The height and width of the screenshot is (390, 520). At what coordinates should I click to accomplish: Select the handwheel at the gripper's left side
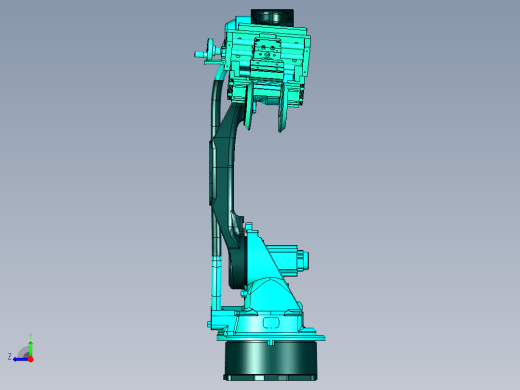tap(210, 49)
